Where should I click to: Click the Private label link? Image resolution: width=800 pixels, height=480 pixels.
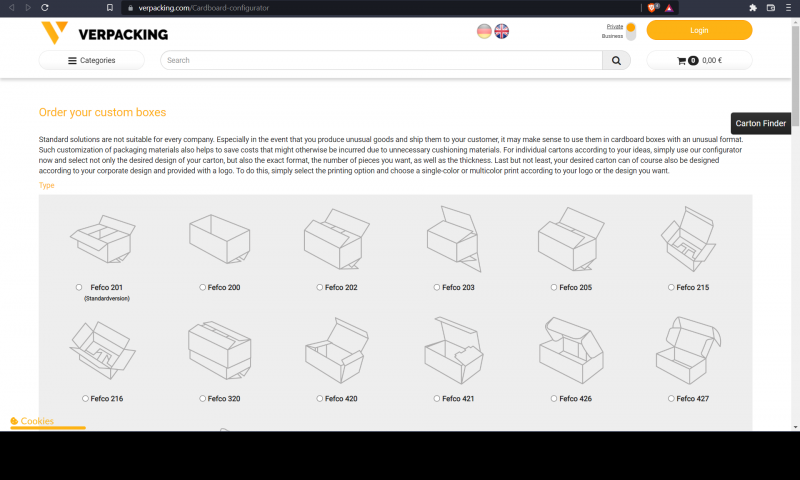click(615, 27)
